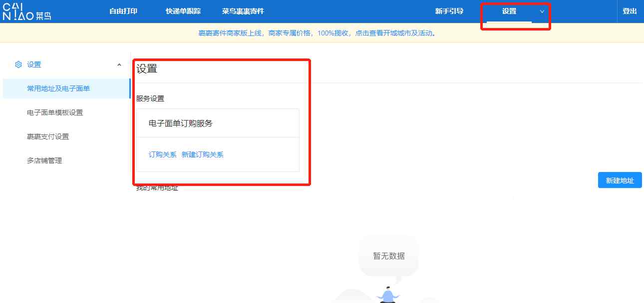Click the Cainiao logo
Image resolution: width=644 pixels, height=303 pixels.
(x=27, y=11)
